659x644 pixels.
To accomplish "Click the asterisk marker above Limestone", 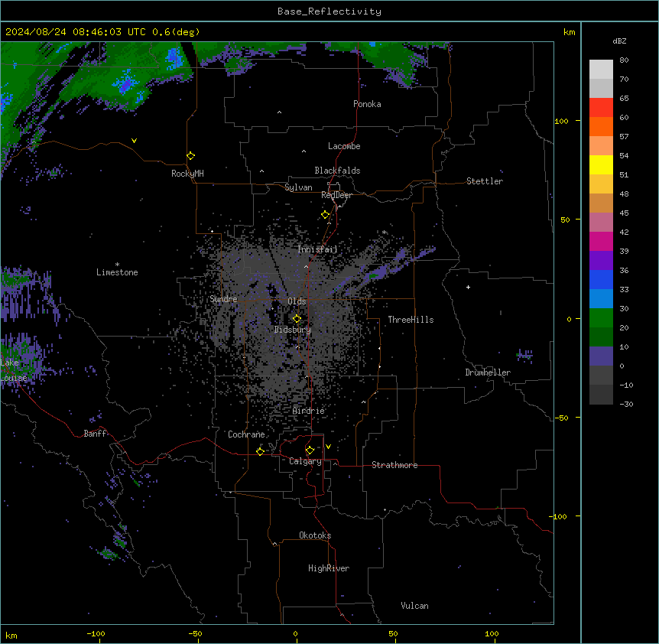I will point(117,265).
